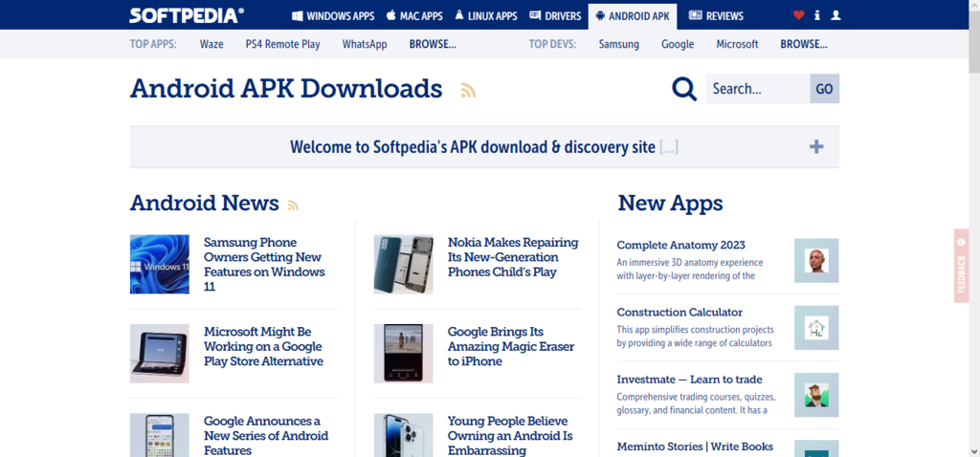980x457 pixels.
Task: Open the Mac Apps tab
Action: [x=414, y=15]
